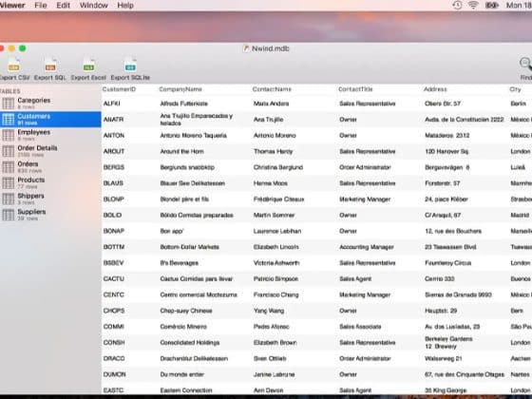Click the Du monde entier company cell
Viewport: 532px width, 399px height.
pyautogui.click(x=181, y=374)
